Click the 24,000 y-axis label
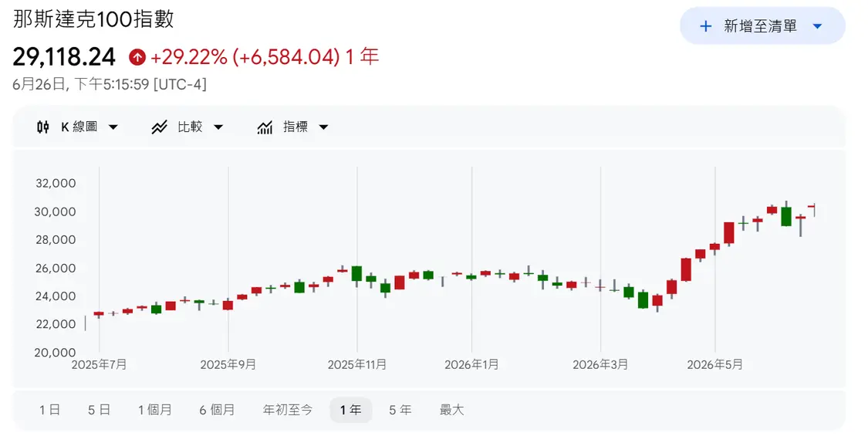 click(56, 296)
